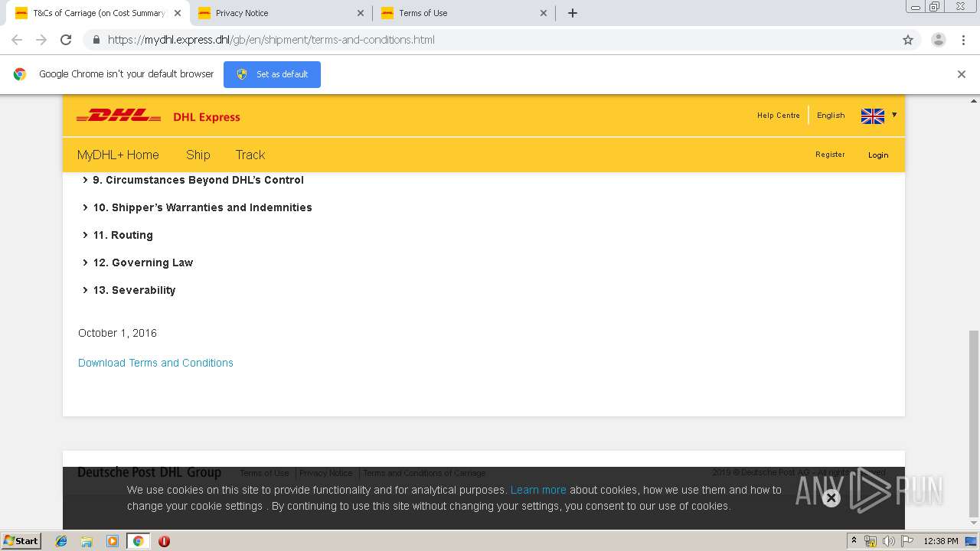Click the DHL Express logo
Viewport: 980px width, 551px height.
158,116
